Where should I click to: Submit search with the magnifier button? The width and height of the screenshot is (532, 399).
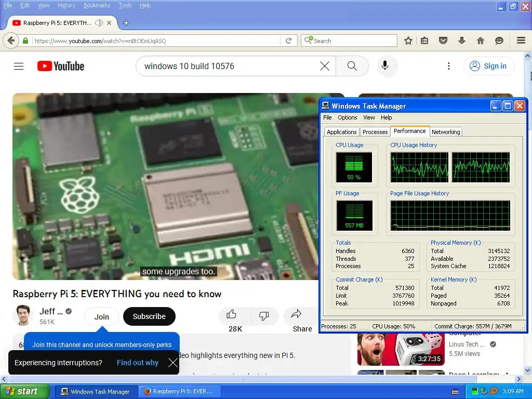[x=352, y=66]
